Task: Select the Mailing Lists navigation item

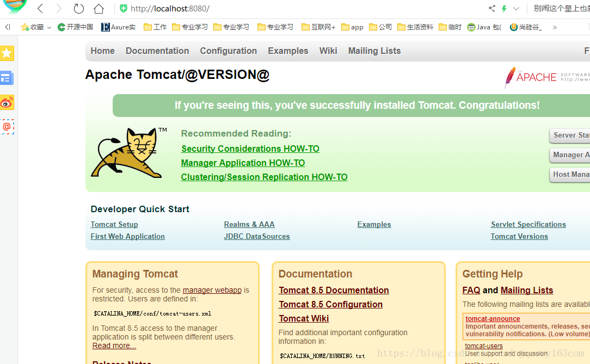Action: tap(374, 51)
